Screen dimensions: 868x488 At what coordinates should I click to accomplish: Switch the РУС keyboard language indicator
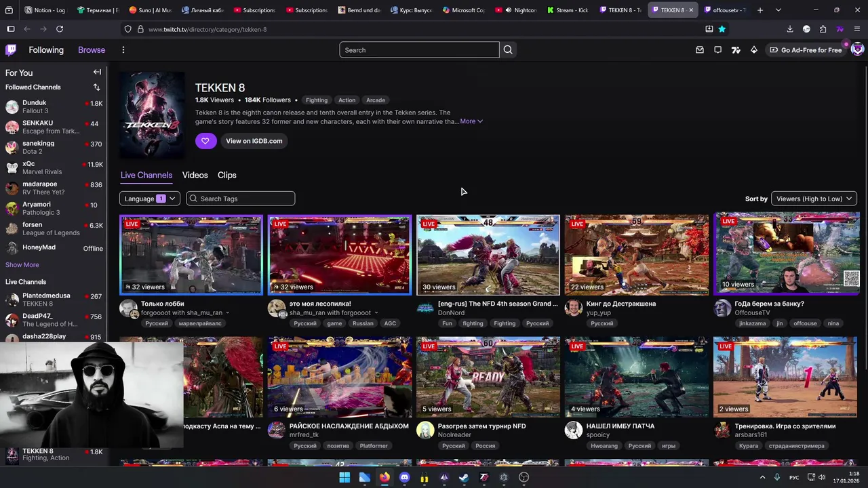pyautogui.click(x=794, y=477)
